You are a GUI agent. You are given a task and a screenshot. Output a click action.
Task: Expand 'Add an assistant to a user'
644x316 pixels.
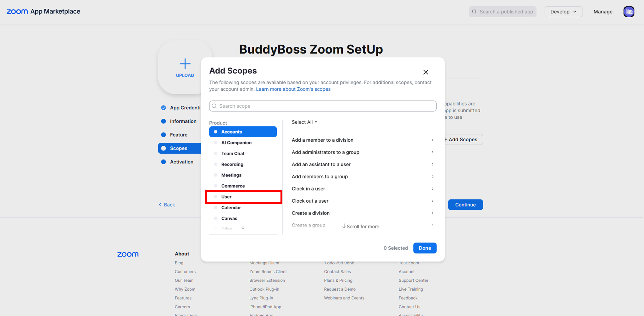coord(363,165)
